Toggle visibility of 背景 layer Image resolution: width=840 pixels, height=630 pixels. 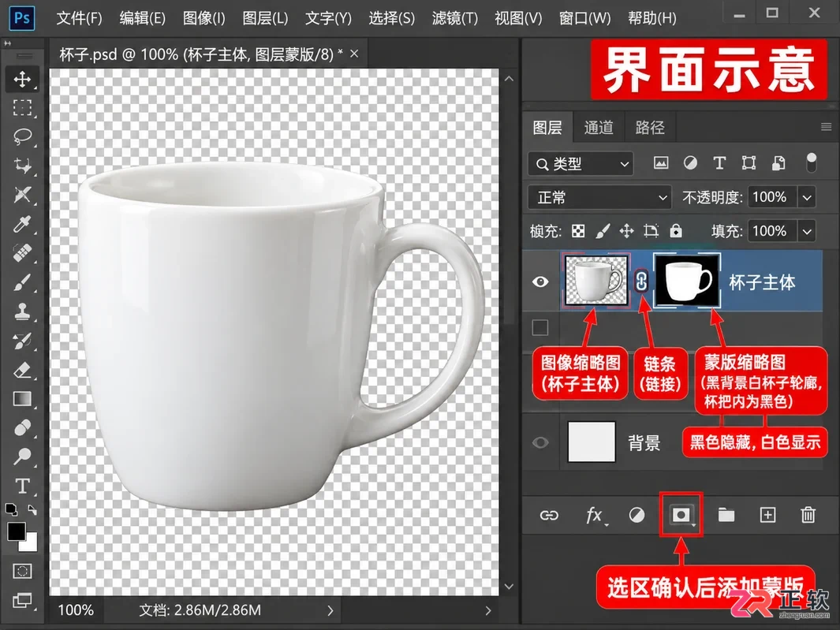(x=540, y=442)
